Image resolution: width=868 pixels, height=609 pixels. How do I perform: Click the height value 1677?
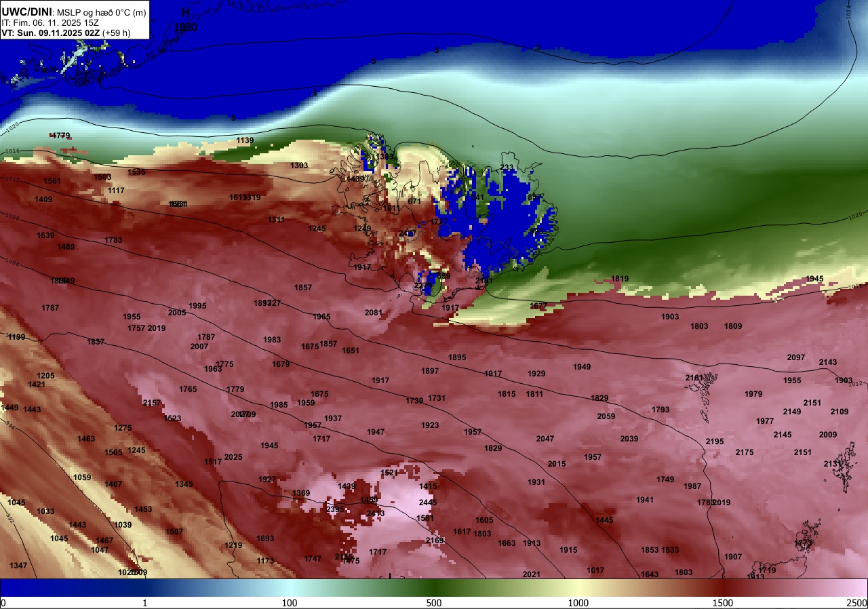point(538,306)
